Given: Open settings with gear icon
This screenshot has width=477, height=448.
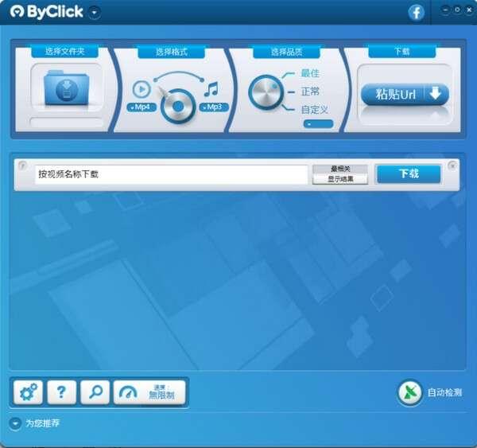Looking at the screenshot, I should (29, 392).
